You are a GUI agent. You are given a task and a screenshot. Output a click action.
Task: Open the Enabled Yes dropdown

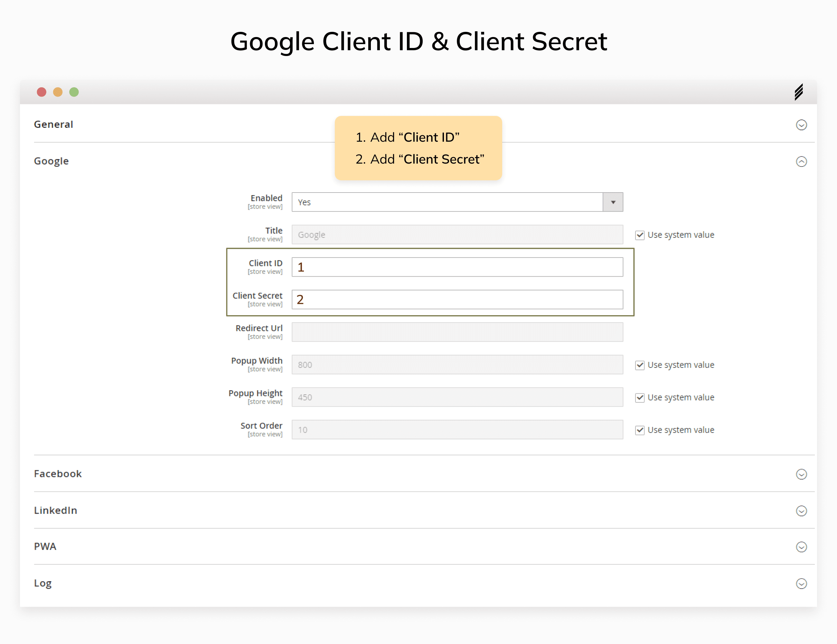point(457,202)
